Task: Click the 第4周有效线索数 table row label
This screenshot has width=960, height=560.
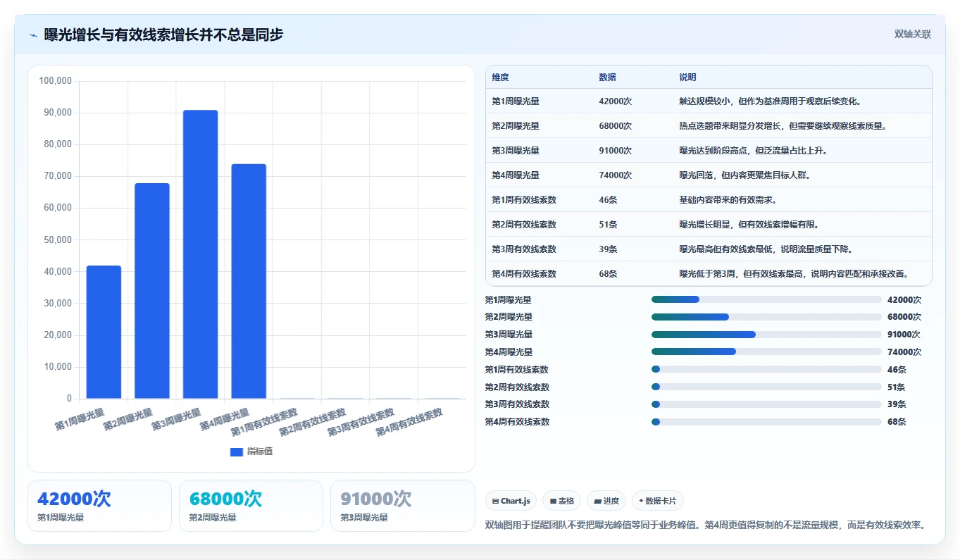Action: click(524, 274)
